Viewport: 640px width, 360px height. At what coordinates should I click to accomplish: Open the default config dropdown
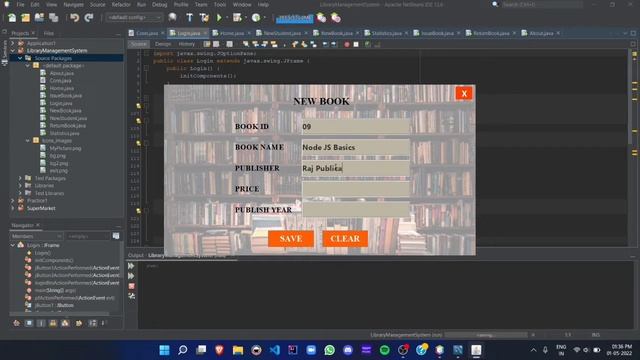[x=134, y=18]
